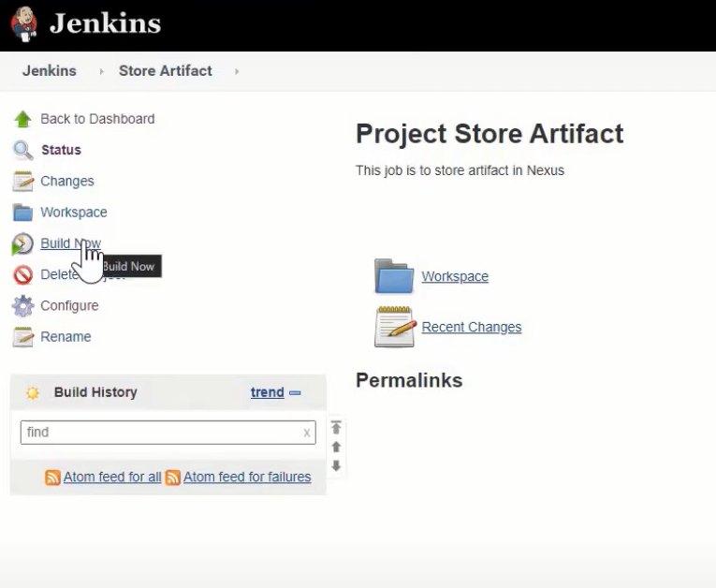This screenshot has width=716, height=588.
Task: Clear the find field with x
Action: point(307,433)
